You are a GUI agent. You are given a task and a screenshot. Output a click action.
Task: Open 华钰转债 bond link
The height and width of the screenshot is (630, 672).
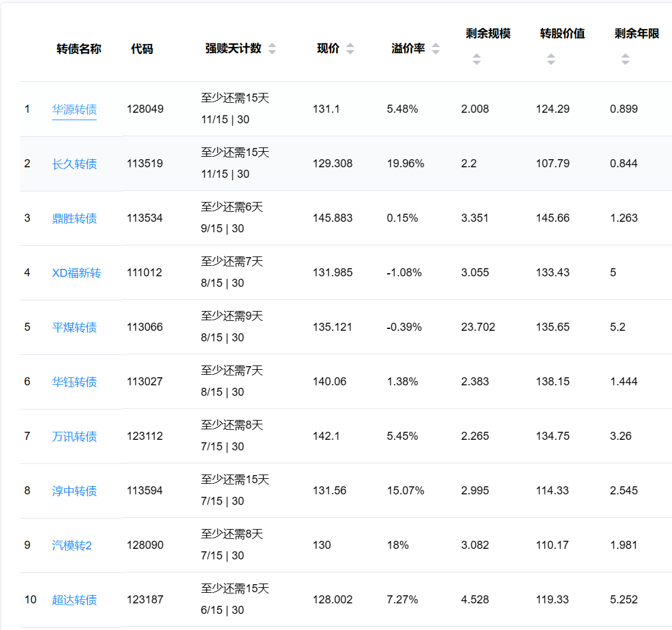tap(74, 382)
